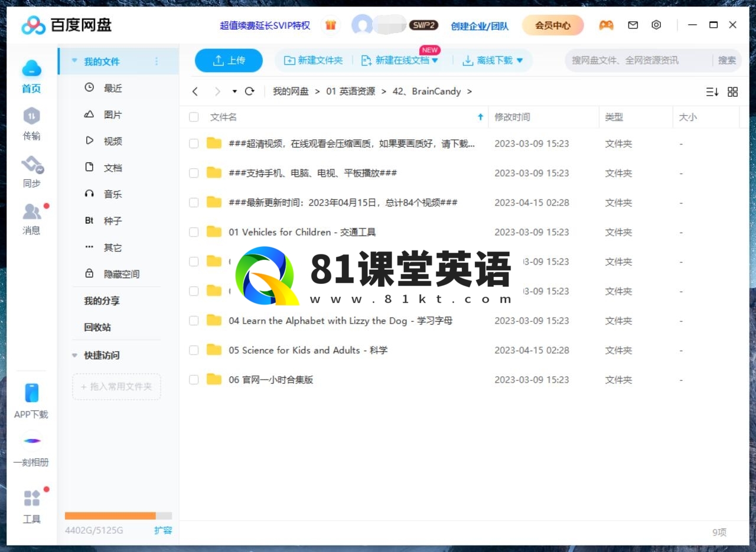Check the box for 01 Vehicles for Children
Image resolution: width=756 pixels, height=552 pixels.
[x=194, y=232]
